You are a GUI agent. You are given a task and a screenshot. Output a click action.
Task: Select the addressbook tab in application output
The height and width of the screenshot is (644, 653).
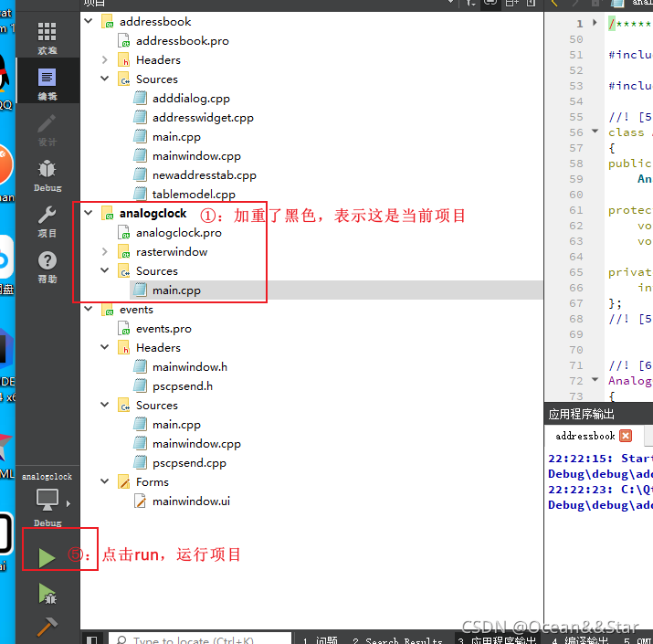(x=585, y=436)
